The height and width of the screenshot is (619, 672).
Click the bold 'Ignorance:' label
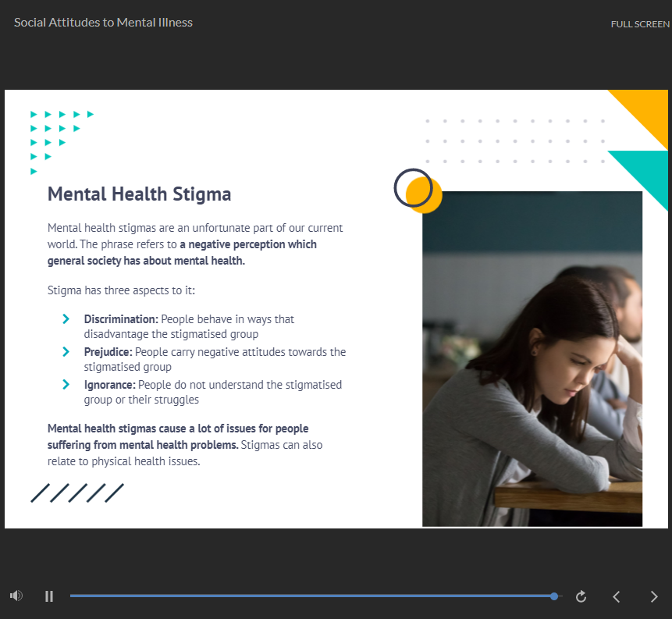click(109, 385)
